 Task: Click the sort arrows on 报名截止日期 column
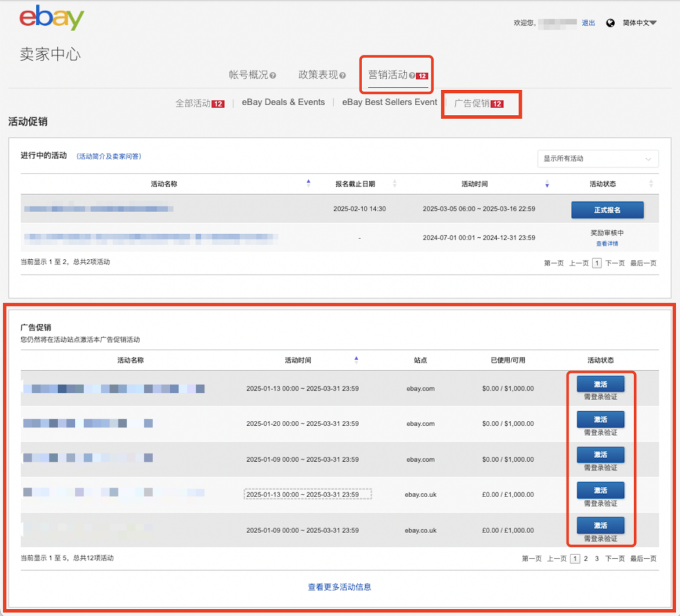(x=394, y=183)
